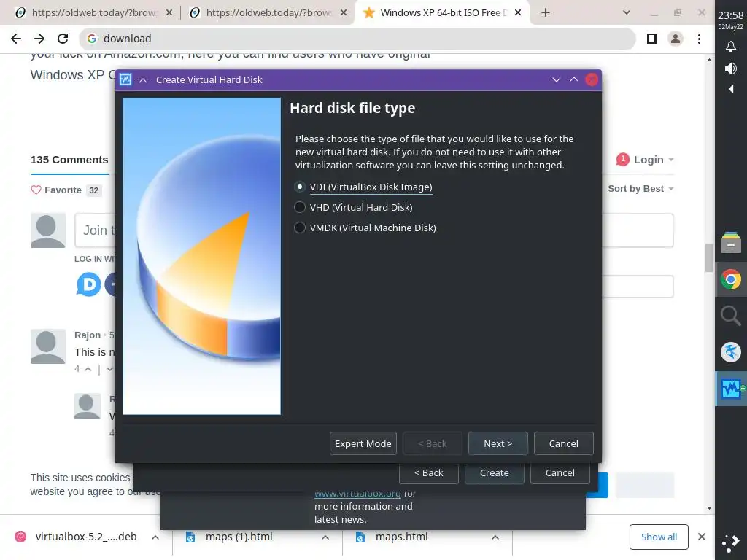Screen dimensions: 747x560
Task: Click Next in Create Virtual Hard Disk
Action: [x=498, y=443]
